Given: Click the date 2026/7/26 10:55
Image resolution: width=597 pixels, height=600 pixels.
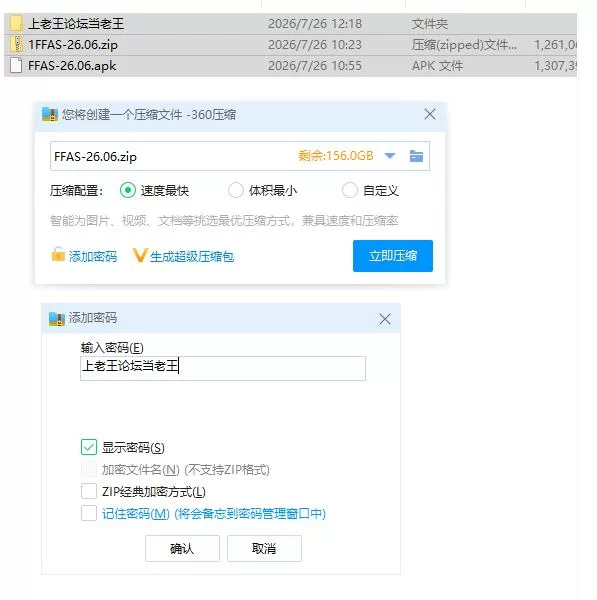Looking at the screenshot, I should pos(315,66).
